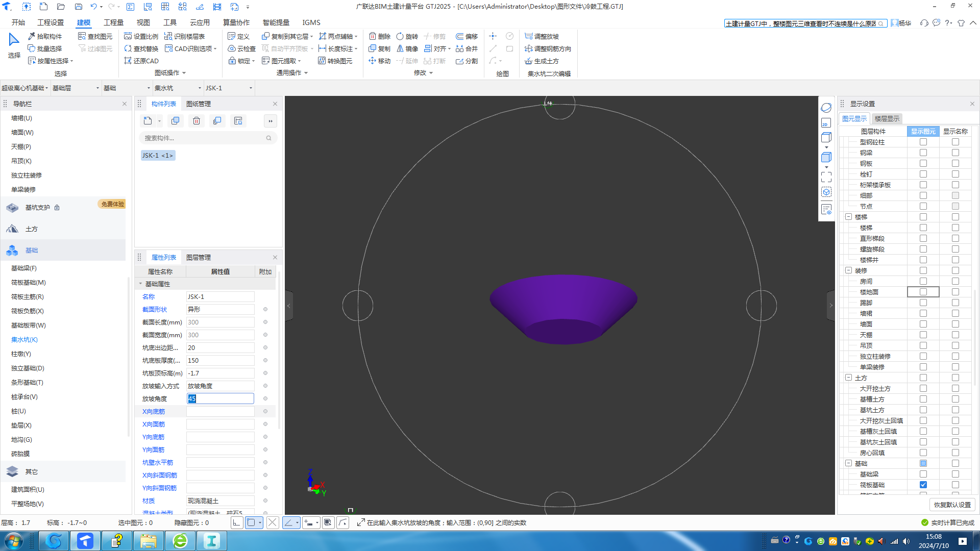
Task: Click 调整钢筋方向 adjust rebar direction
Action: 548,48
